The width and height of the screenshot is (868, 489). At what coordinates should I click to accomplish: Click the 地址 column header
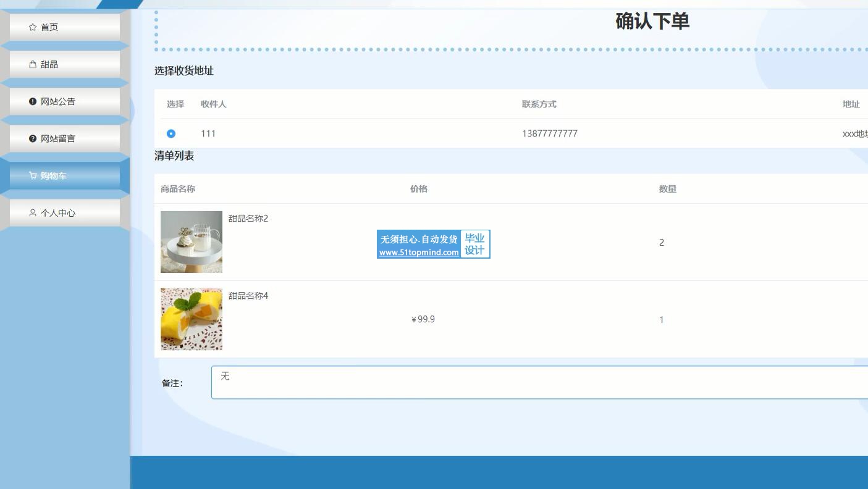(x=851, y=104)
